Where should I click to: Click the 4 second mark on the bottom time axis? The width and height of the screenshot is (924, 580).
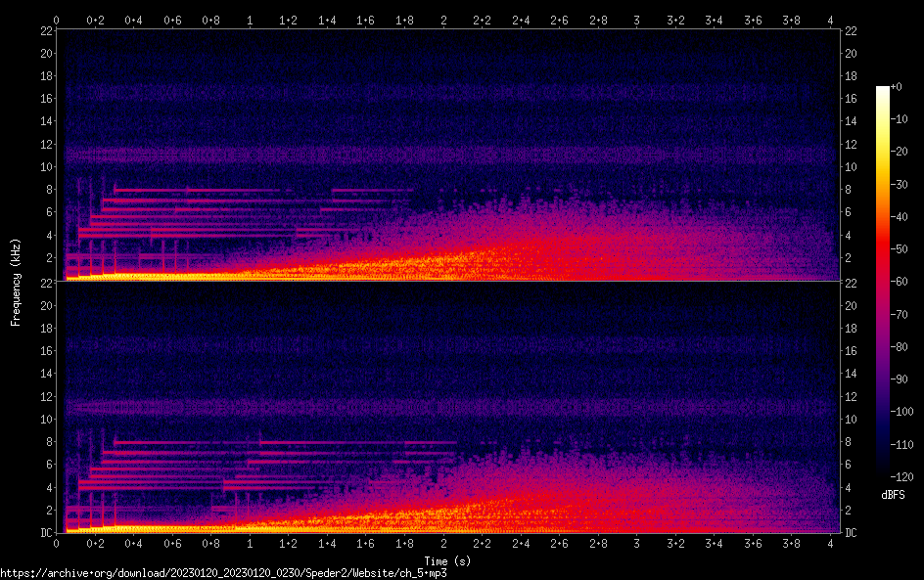click(x=831, y=543)
